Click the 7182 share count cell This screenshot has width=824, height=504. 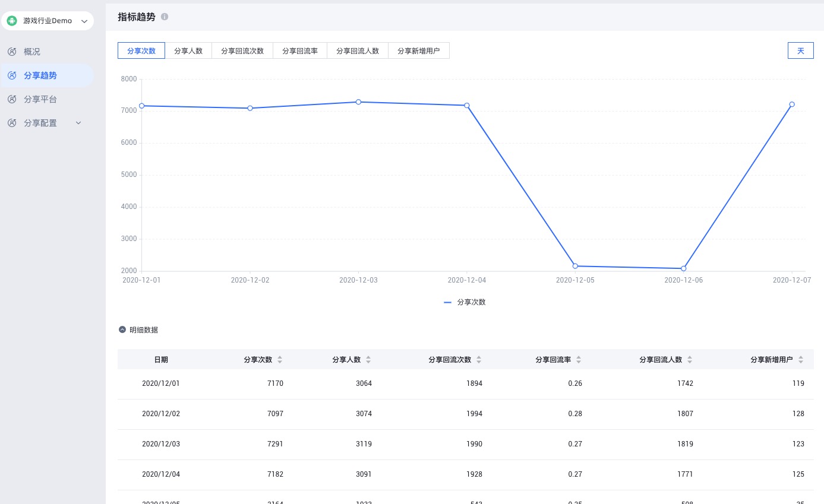[276, 474]
